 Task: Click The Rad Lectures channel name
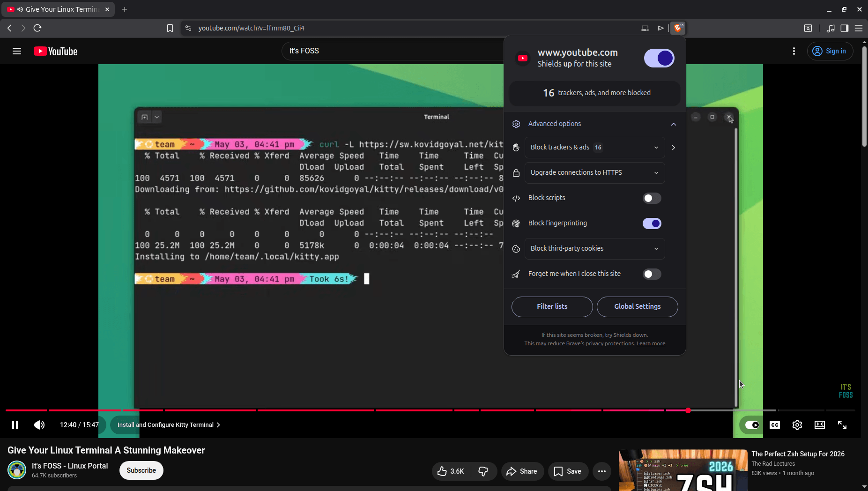tap(773, 464)
